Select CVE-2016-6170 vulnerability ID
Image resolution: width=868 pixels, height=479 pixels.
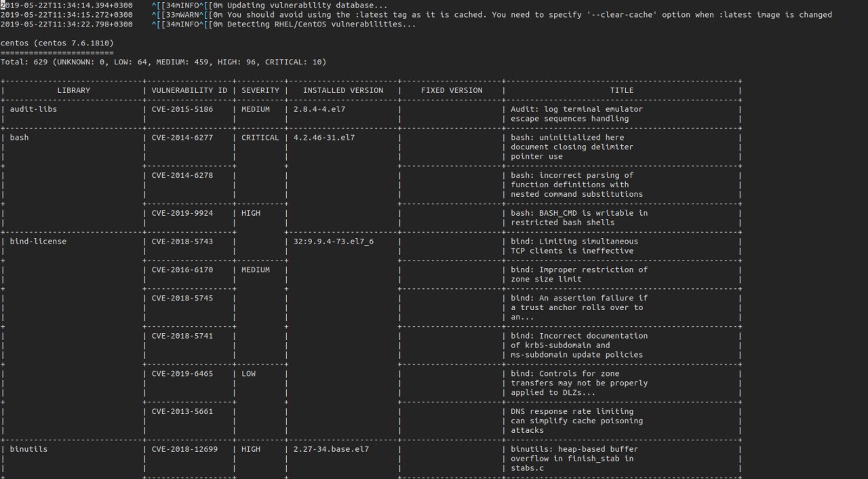182,270
